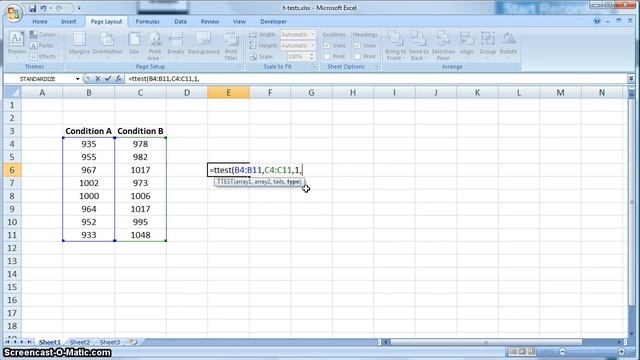Image resolution: width=640 pixels, height=360 pixels.
Task: Open paper Size options
Action: (x=134, y=44)
